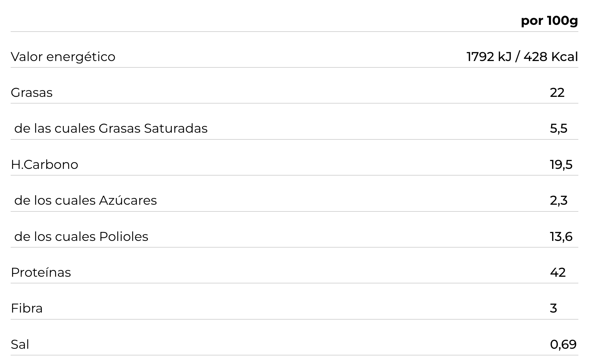
Task: Select the "de los cuales Azúcares" label
Action: pyautogui.click(x=86, y=200)
